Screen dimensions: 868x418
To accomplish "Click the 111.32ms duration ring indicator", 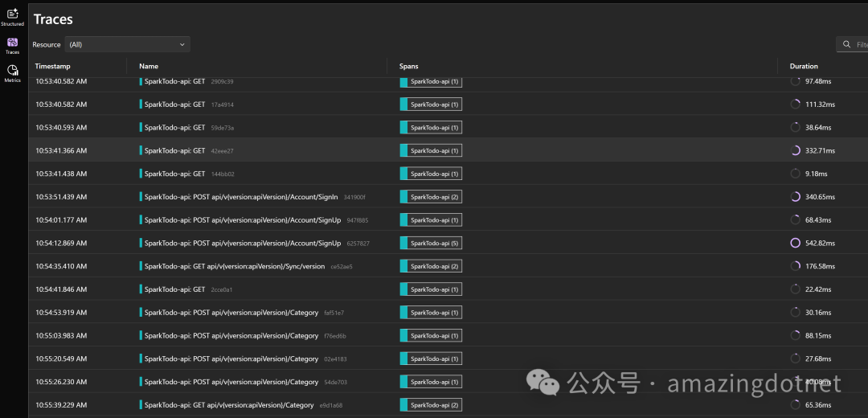I will click(796, 104).
